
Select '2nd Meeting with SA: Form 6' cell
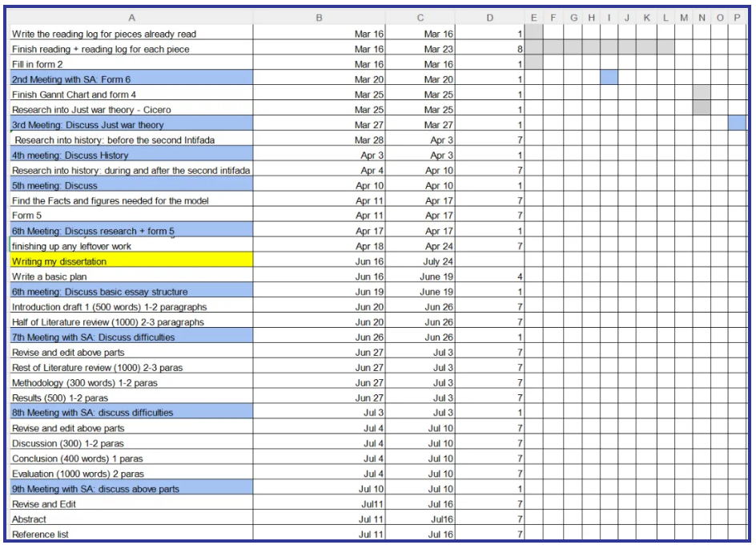(x=131, y=79)
